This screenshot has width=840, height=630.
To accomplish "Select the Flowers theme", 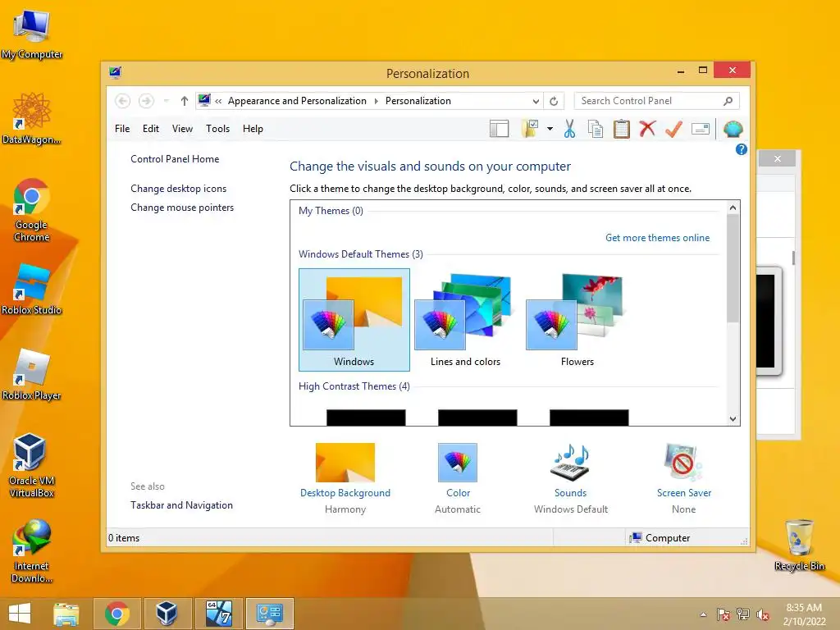I will coord(577,320).
